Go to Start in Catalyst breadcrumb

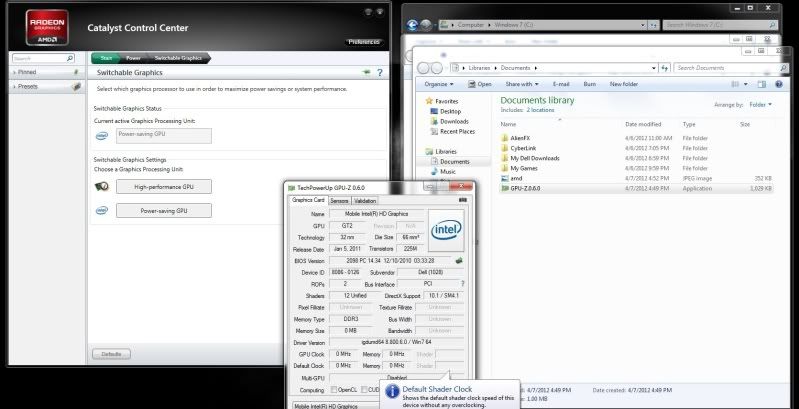click(x=106, y=58)
